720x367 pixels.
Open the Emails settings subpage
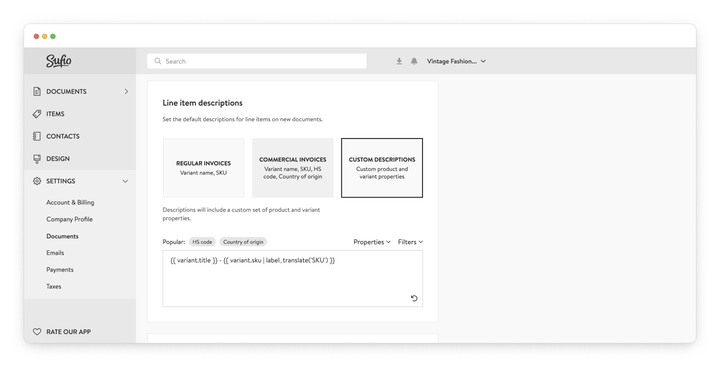click(55, 253)
